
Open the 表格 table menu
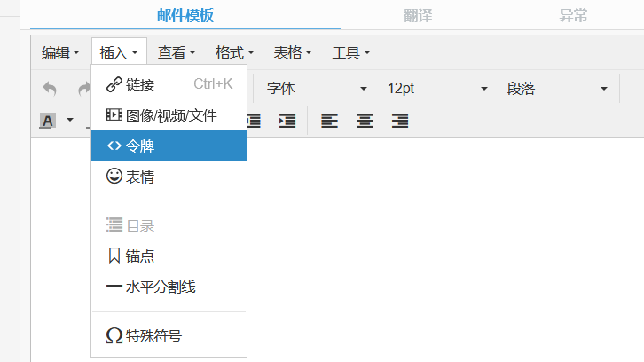(293, 53)
